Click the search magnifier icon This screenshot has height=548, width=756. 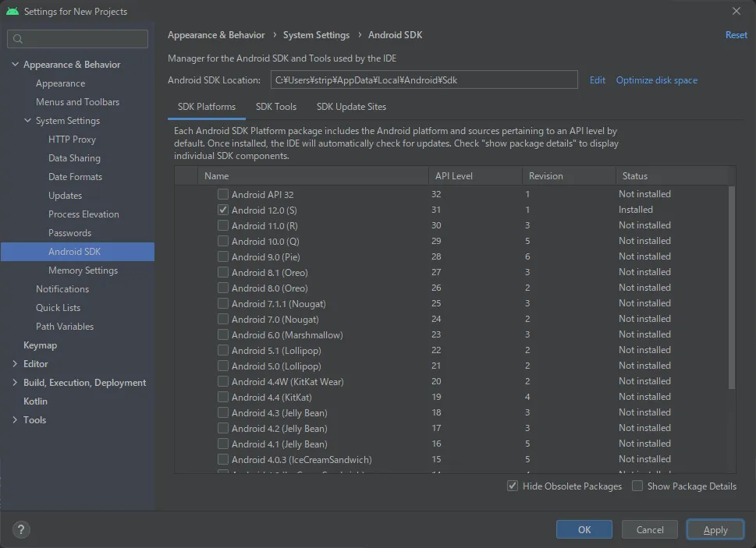point(18,39)
